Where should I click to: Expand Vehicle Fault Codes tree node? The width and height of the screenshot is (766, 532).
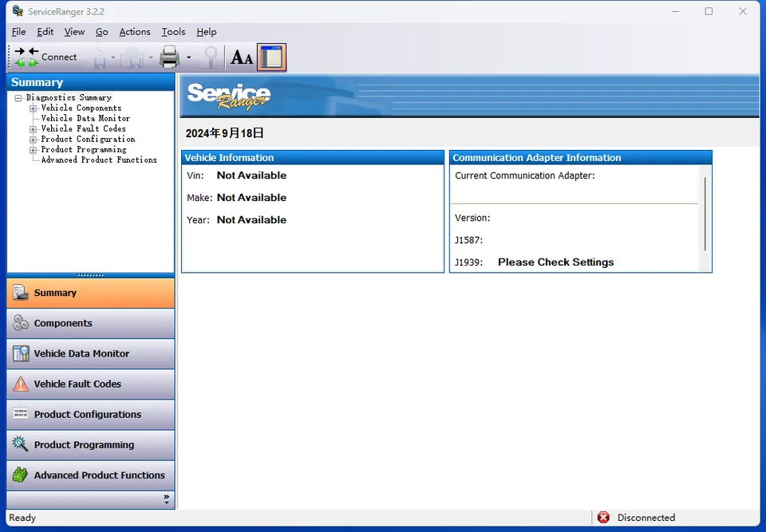(x=34, y=129)
